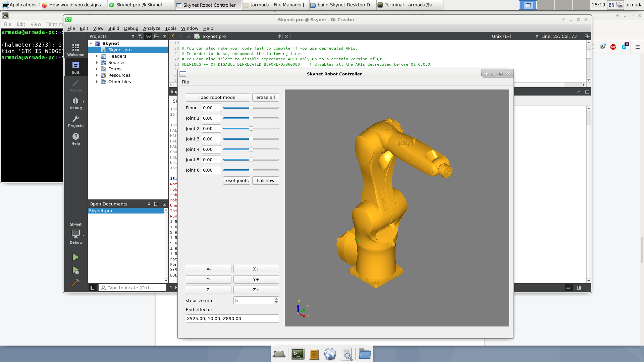Screen dimensions: 644x362
Task: Click erase all button
Action: (x=266, y=97)
